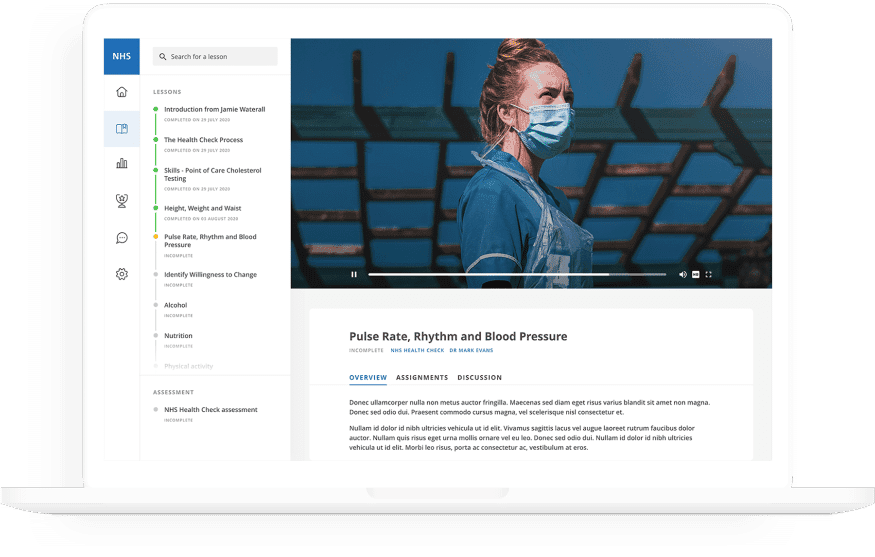
Task: Mute the video with the speaker icon
Action: 683,274
